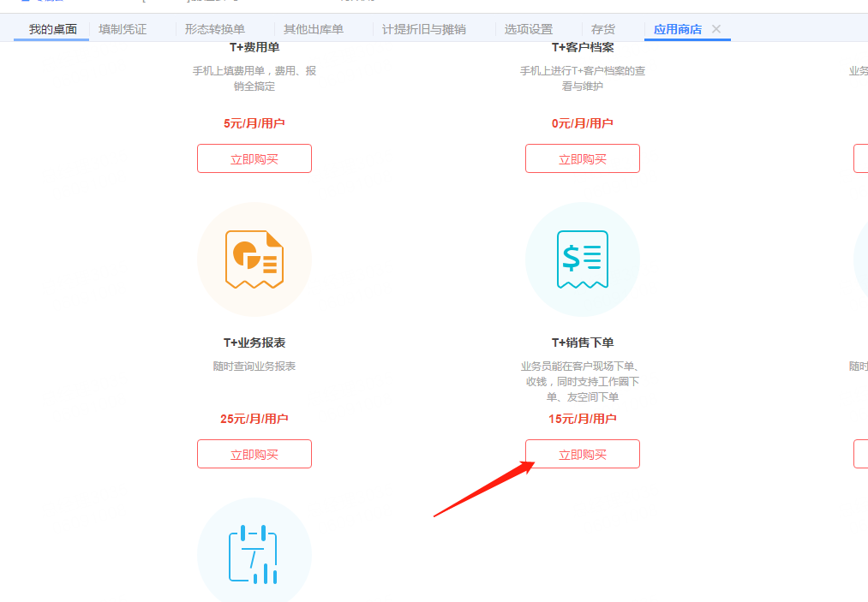Switch to the 我的桌面 tab
This screenshot has width=868, height=602.
[x=52, y=29]
